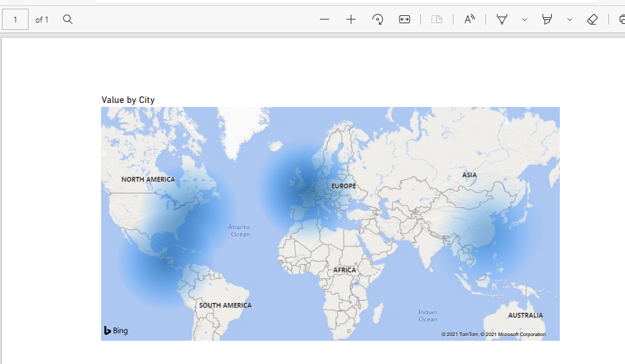The width and height of the screenshot is (625, 364).
Task: Click the page view icon
Action: click(x=437, y=19)
